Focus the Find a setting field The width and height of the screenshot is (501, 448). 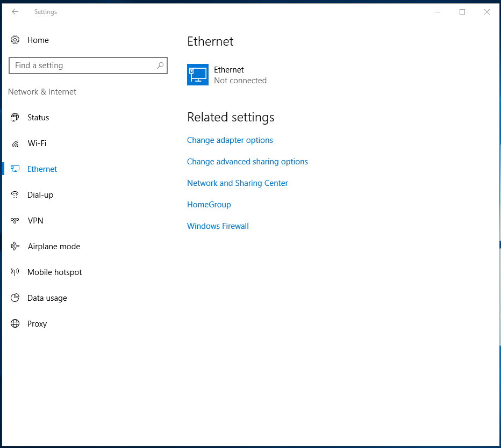coord(88,66)
